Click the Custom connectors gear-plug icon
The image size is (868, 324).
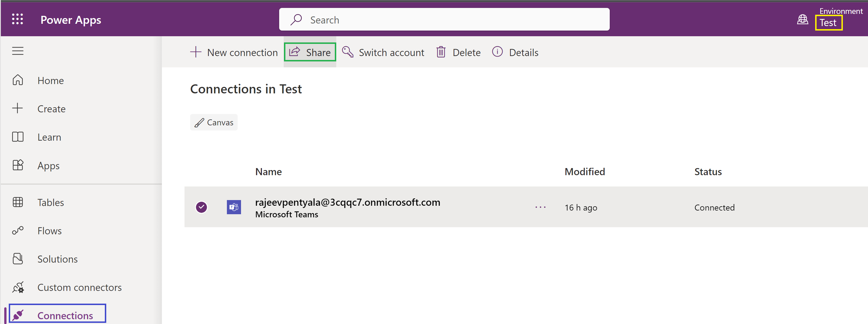pos(18,287)
